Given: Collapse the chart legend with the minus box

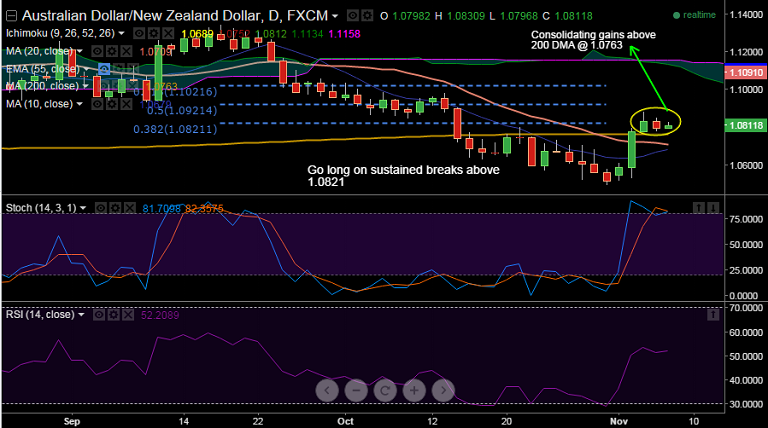Looking at the screenshot, I should coord(11,16).
